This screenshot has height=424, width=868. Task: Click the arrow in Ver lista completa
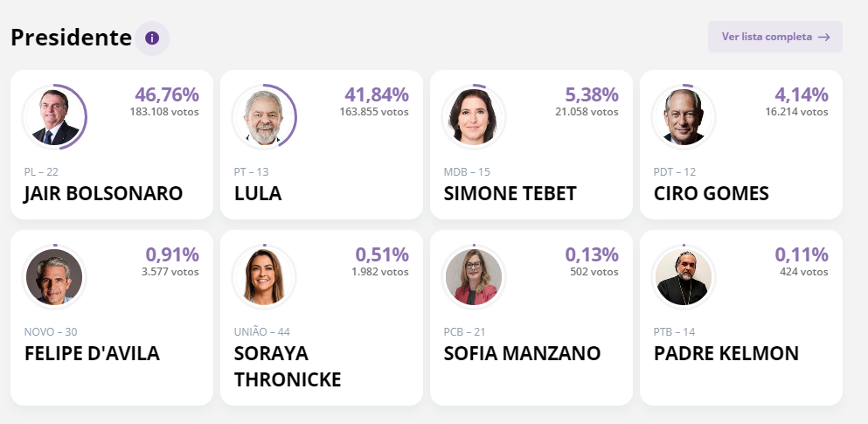823,37
